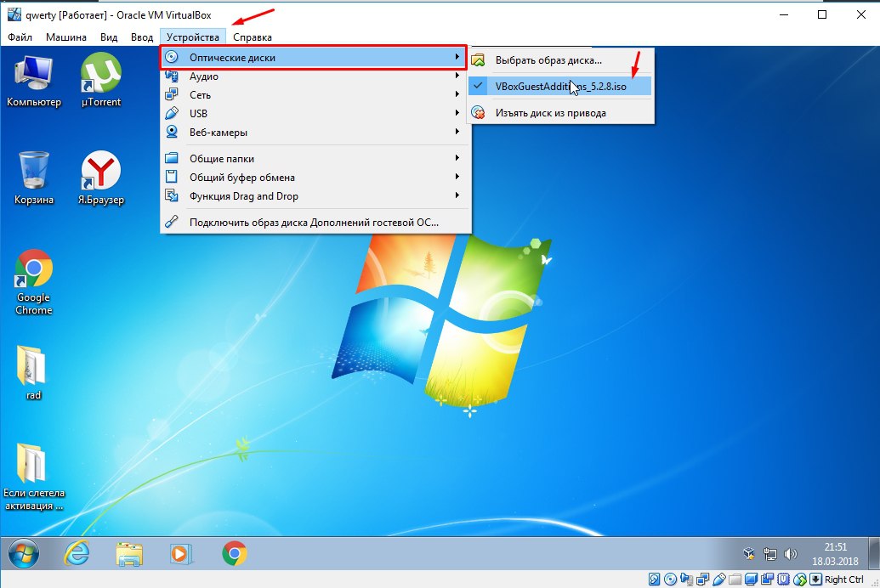Open the volume speaker tray icon

[x=790, y=554]
